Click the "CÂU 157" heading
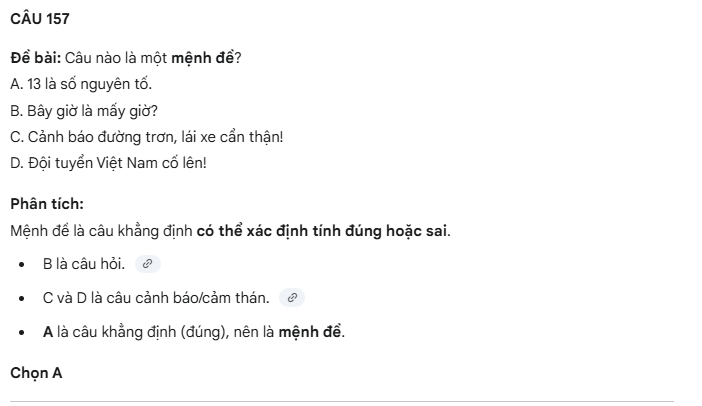The height and width of the screenshot is (406, 702). click(39, 20)
